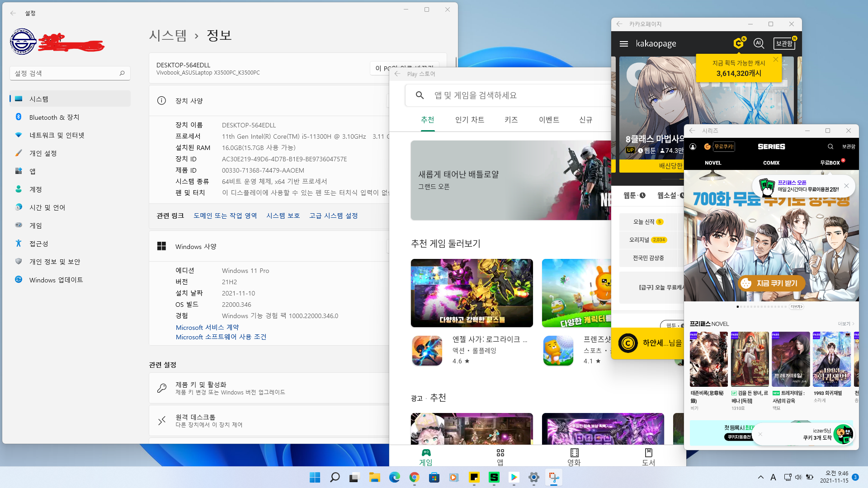Screen dimensions: 868x488
Task: Open the Microsoft Store taskbar icon
Action: (434, 477)
